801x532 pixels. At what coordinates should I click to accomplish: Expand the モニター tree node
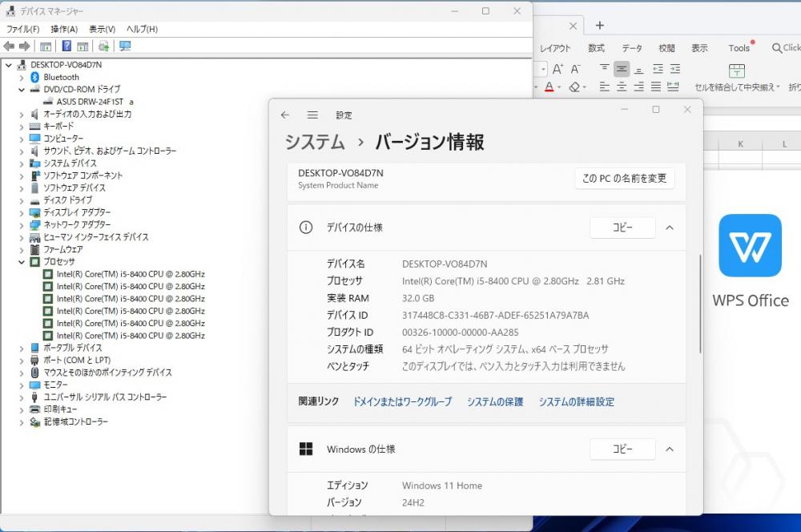[22, 385]
